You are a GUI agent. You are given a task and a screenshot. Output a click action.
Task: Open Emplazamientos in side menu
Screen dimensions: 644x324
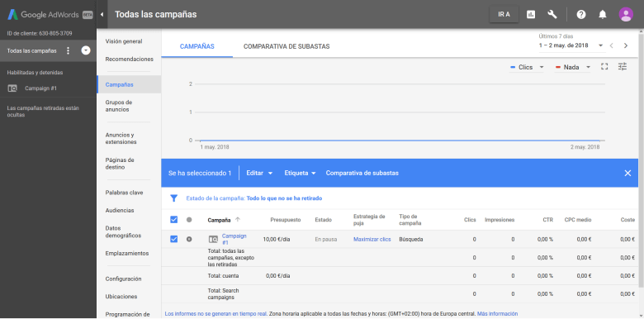tap(127, 253)
